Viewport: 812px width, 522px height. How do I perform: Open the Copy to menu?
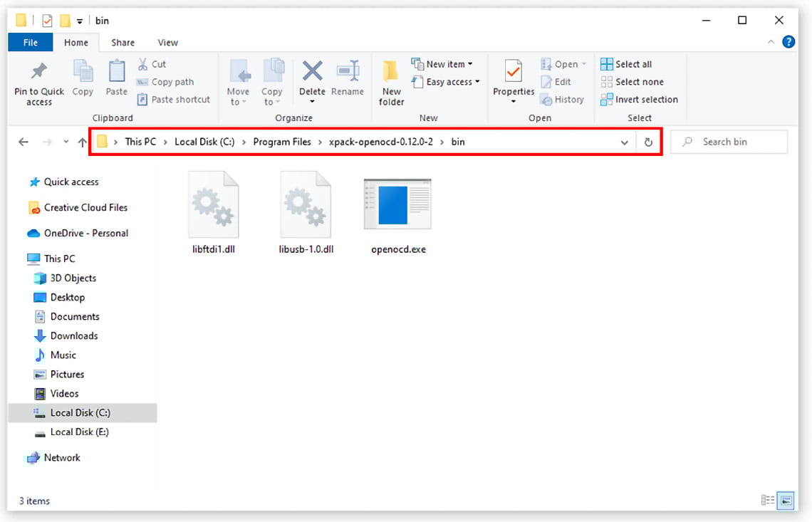pyautogui.click(x=272, y=83)
